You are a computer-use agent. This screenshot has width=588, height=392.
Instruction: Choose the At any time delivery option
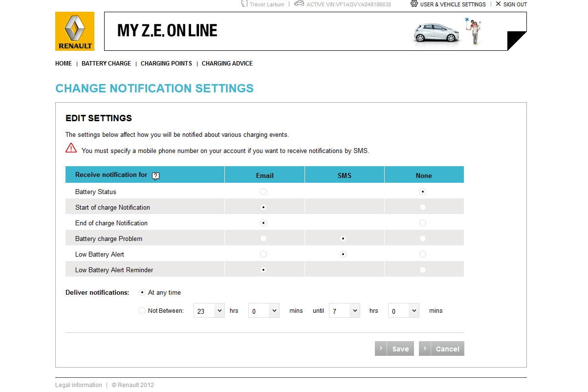point(142,292)
